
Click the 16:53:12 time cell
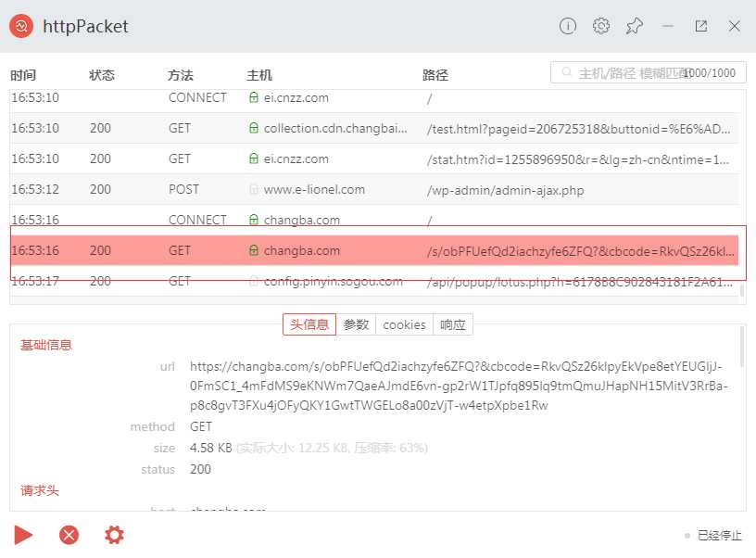coord(35,189)
